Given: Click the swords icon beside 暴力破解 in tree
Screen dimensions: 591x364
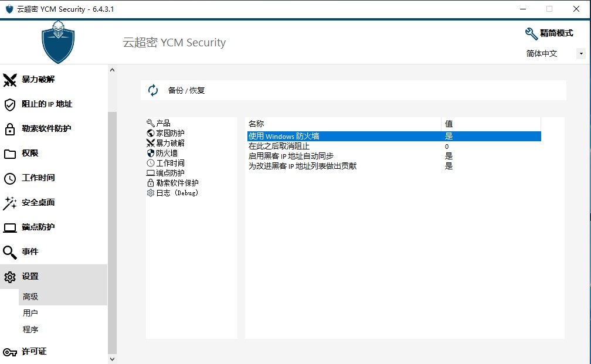Looking at the screenshot, I should pyautogui.click(x=150, y=143).
